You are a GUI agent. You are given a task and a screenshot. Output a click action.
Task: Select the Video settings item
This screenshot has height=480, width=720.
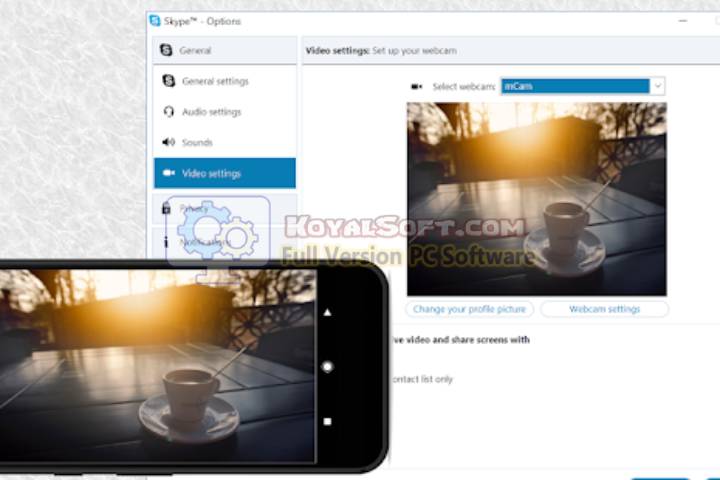[225, 173]
